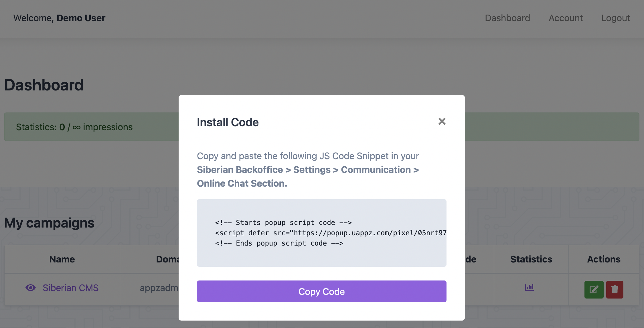Go to Dashboard in top navigation
The width and height of the screenshot is (644, 328).
click(507, 18)
